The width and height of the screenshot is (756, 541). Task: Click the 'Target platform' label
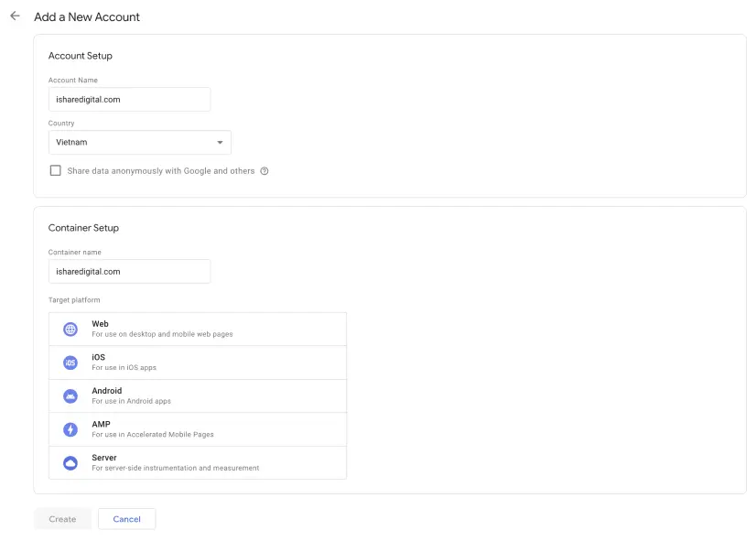coord(74,300)
